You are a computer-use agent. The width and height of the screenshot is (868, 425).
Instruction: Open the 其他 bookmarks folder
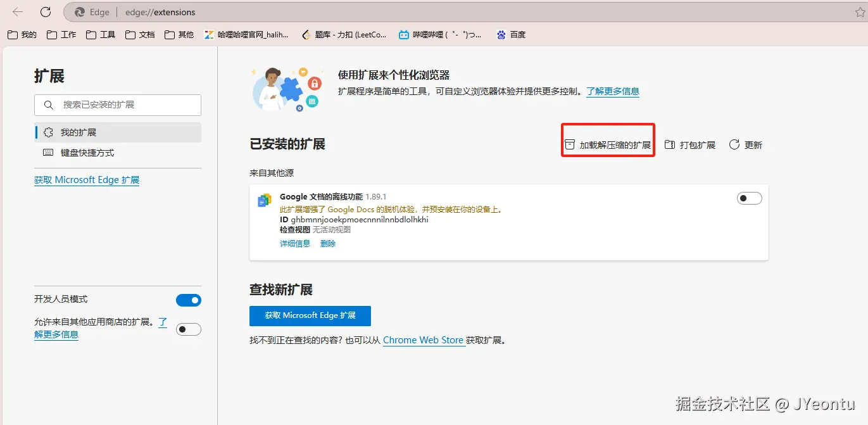click(179, 35)
